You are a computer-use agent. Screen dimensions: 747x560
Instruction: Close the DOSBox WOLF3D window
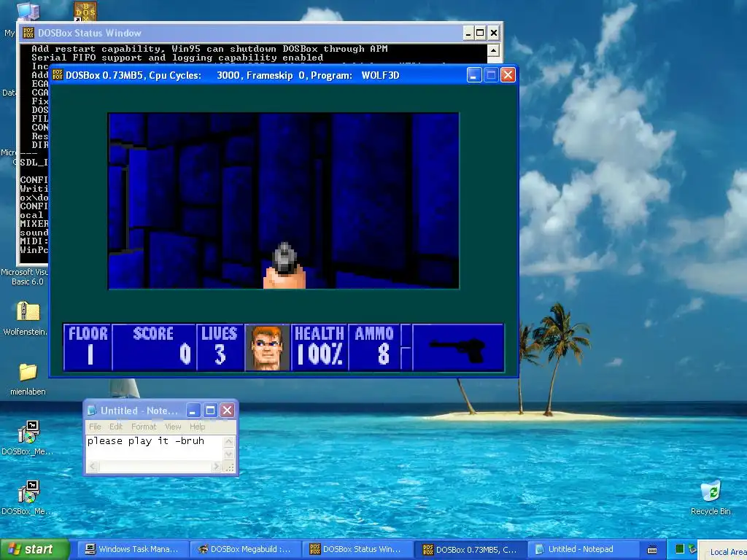point(508,75)
